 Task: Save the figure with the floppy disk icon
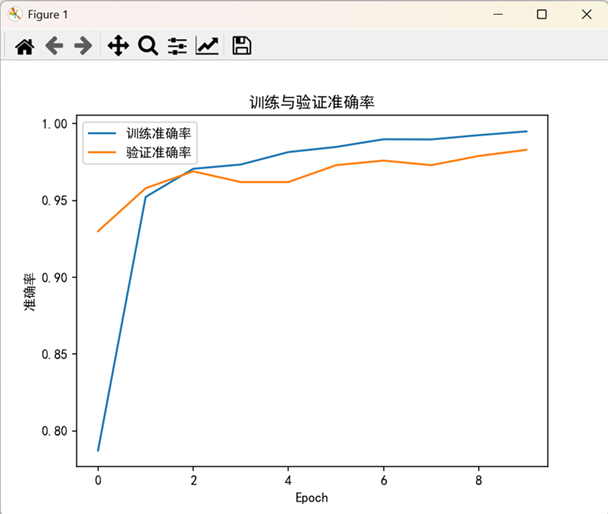coord(241,45)
